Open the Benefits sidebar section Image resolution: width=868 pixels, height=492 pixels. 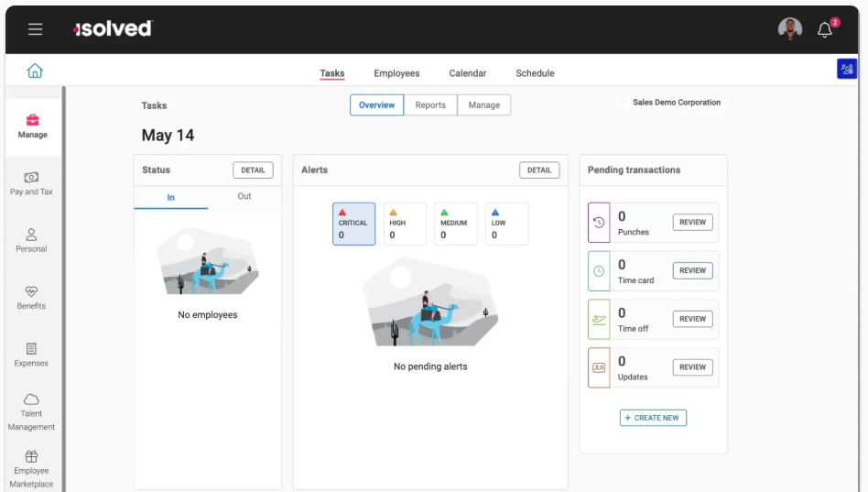(31, 297)
